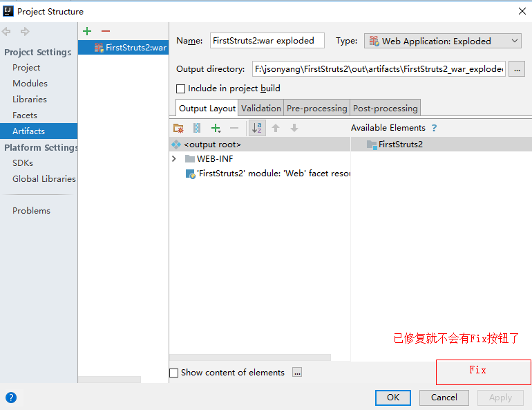Open SDKs platform settings
The width and height of the screenshot is (532, 410).
pos(22,163)
